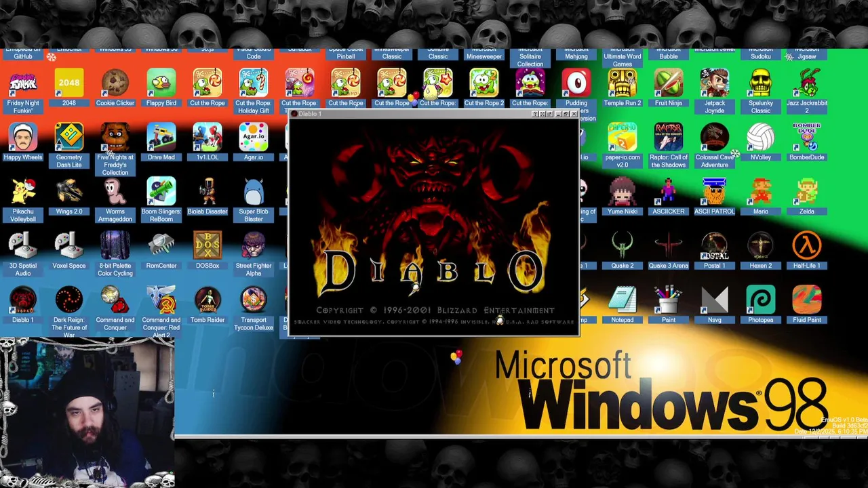Launch Flappy Bird from the desktop
Image resolution: width=868 pixels, height=488 pixels.
click(161, 83)
